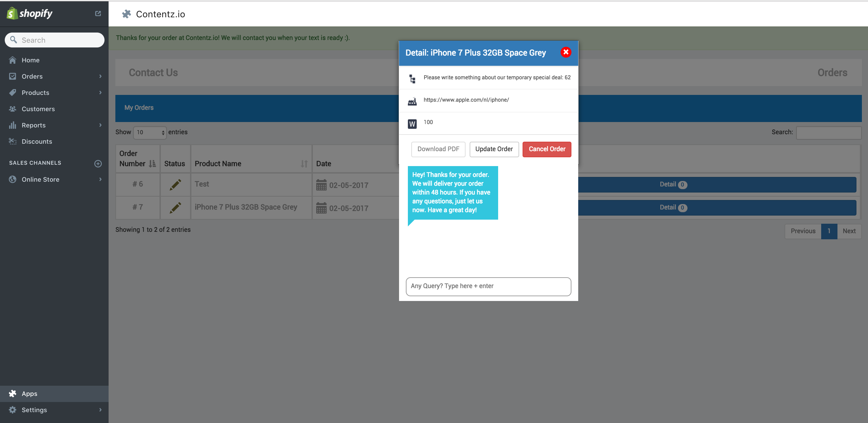Click the Apps puzzle icon in sidebar
The height and width of the screenshot is (423, 868).
click(13, 394)
